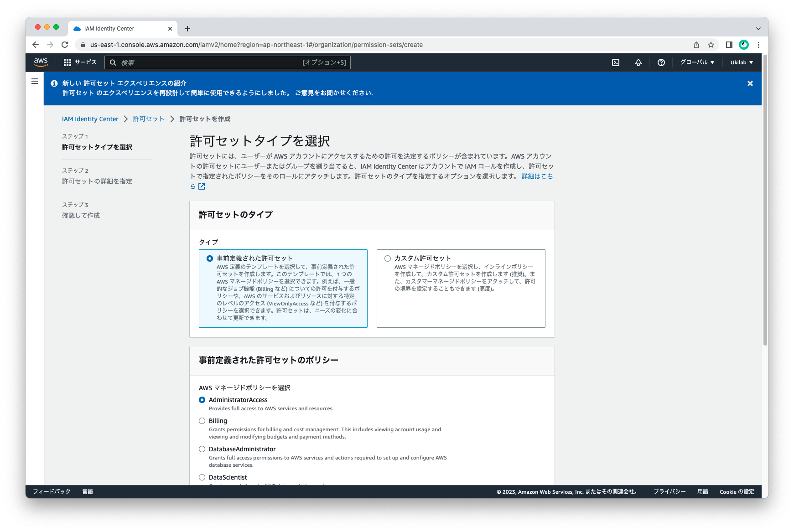Open the external link icon after 詳細はこちら
794x532 pixels.
click(202, 186)
